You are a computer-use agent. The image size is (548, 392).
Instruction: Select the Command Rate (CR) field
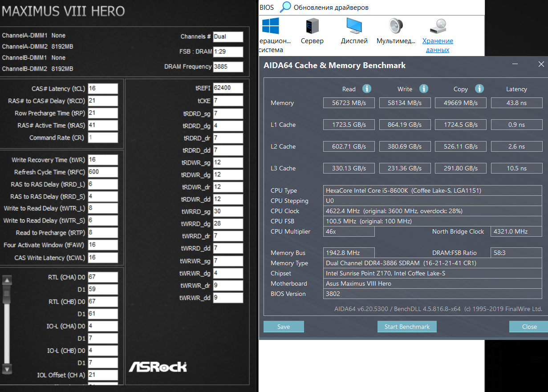tap(103, 137)
